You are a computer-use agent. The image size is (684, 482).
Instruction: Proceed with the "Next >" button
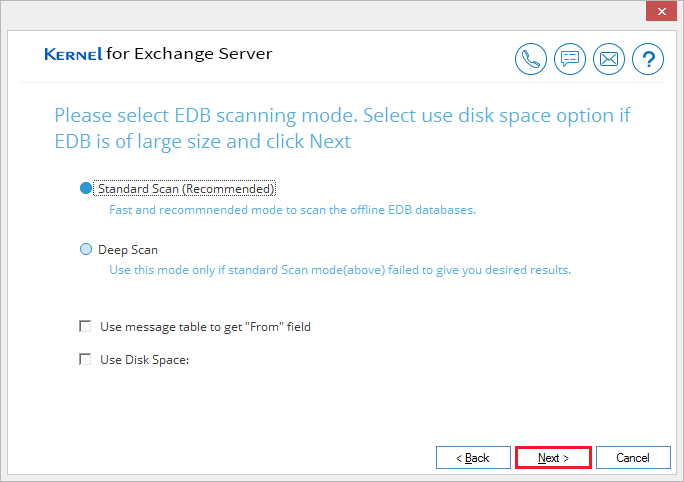click(x=553, y=458)
